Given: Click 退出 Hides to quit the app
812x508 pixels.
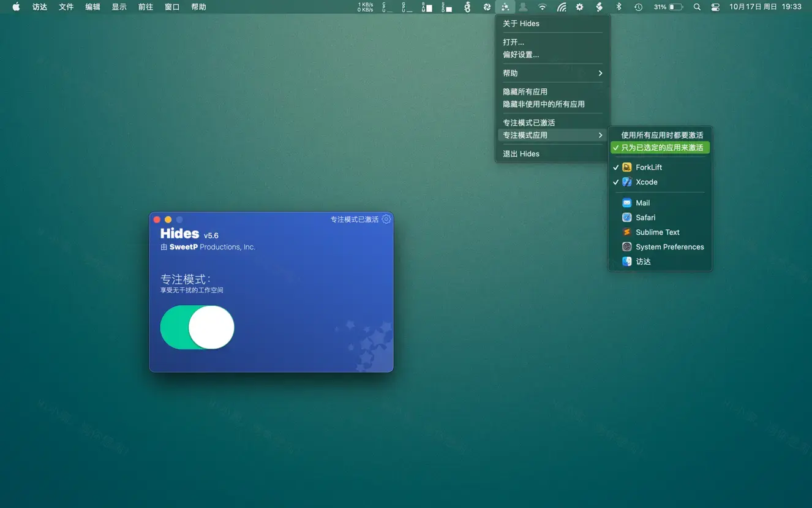Looking at the screenshot, I should click(521, 153).
